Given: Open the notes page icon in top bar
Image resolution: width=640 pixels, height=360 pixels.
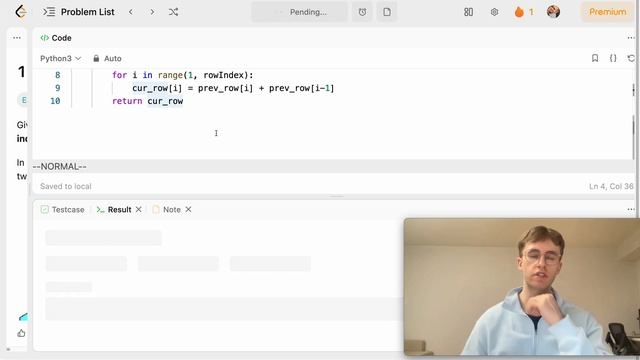Looking at the screenshot, I should tap(387, 12).
